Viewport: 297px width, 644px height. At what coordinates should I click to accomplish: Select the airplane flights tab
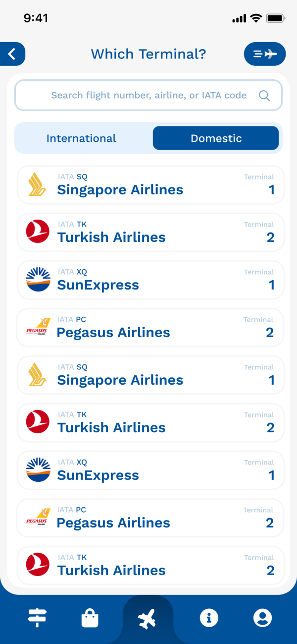pos(148,619)
